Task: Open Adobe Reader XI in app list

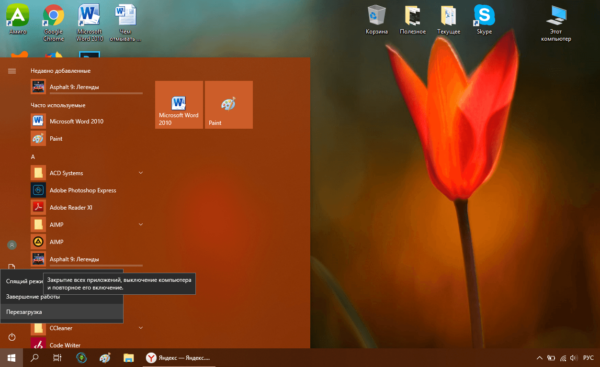Action: (86, 207)
